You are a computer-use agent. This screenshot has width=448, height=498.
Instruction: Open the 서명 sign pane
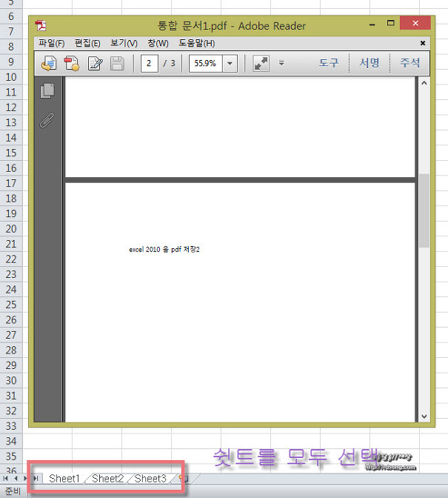tap(370, 64)
